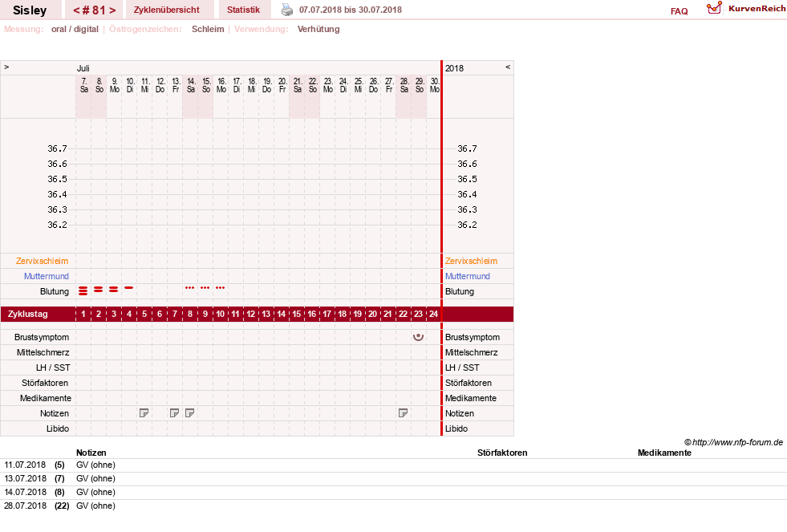
Task: Click the left Zervixschleim row label
Action: pyautogui.click(x=43, y=261)
